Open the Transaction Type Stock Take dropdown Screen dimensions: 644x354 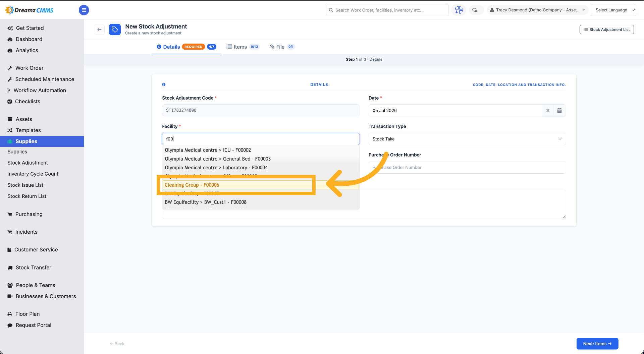coord(467,139)
